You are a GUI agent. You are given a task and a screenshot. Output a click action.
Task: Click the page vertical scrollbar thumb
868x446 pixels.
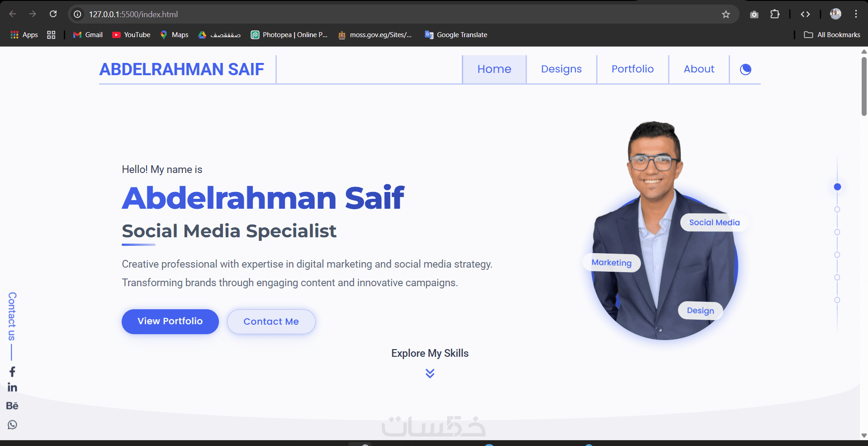(864, 86)
